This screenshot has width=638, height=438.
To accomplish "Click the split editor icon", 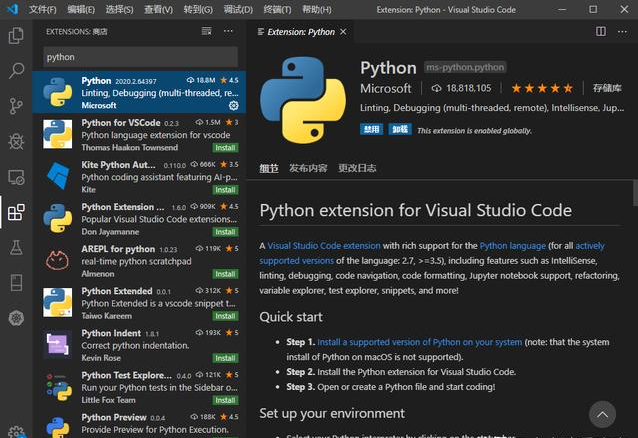I will (601, 32).
